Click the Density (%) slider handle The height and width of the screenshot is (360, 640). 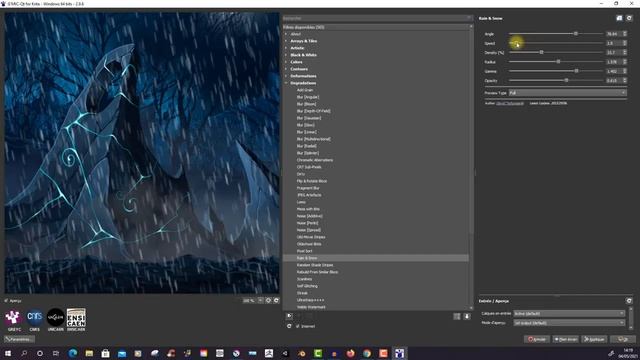click(x=542, y=52)
